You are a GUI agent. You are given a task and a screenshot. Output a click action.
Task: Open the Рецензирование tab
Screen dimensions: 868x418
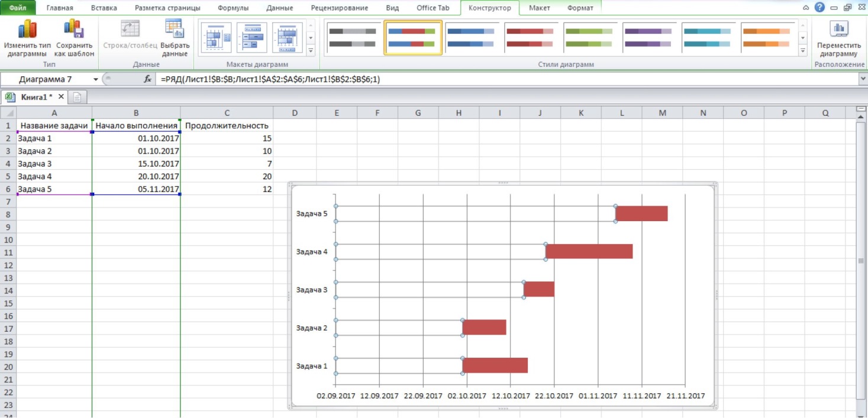click(x=340, y=8)
